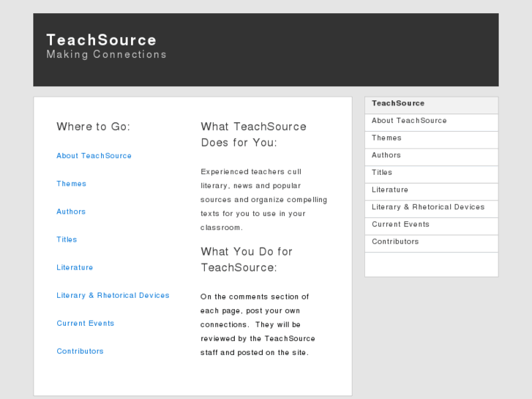Select Literary & Rhetorical Devices in sidebar
The width and height of the screenshot is (532, 399).
coord(432,209)
